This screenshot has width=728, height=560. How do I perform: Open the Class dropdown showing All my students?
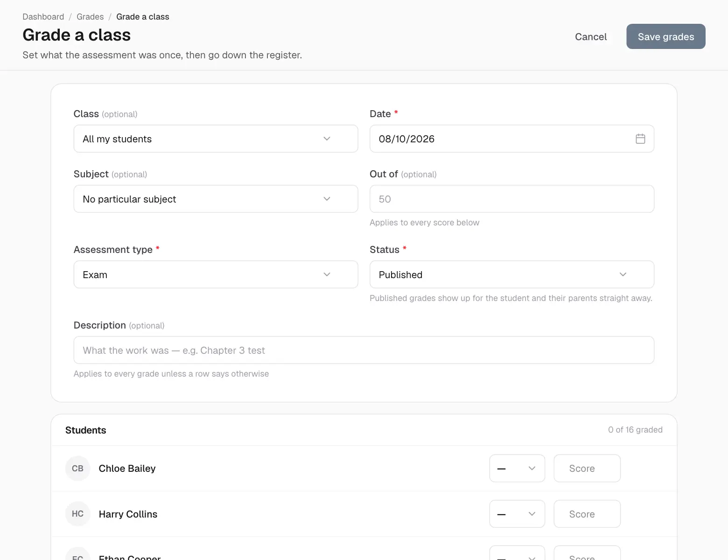pyautogui.click(x=216, y=139)
